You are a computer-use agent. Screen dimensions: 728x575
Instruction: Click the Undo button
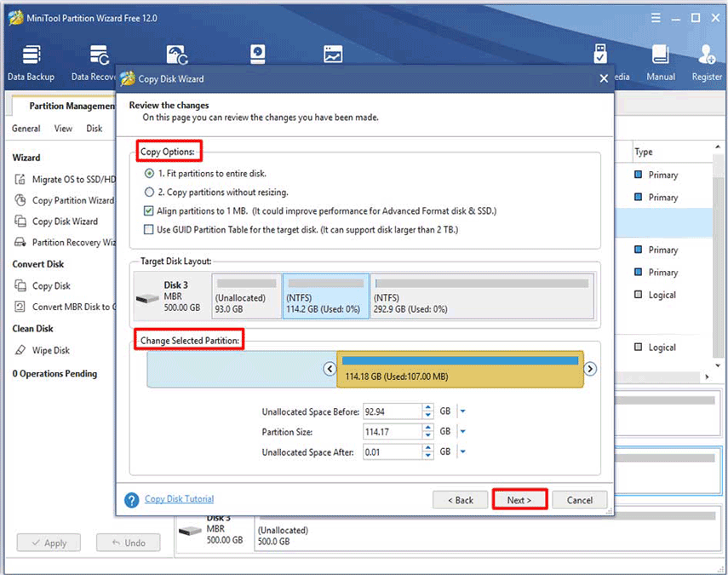(128, 543)
